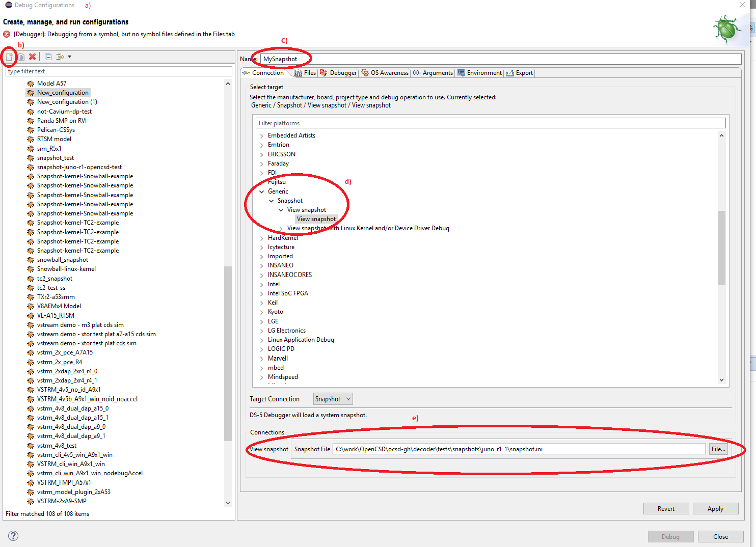
Task: Expand the Intel SoC FPGA platform
Action: [262, 294]
